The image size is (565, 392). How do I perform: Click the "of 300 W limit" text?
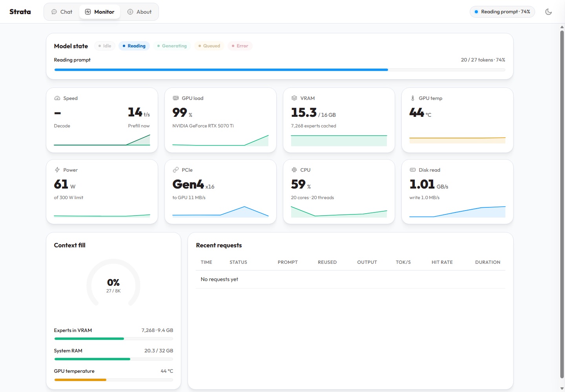(x=69, y=198)
